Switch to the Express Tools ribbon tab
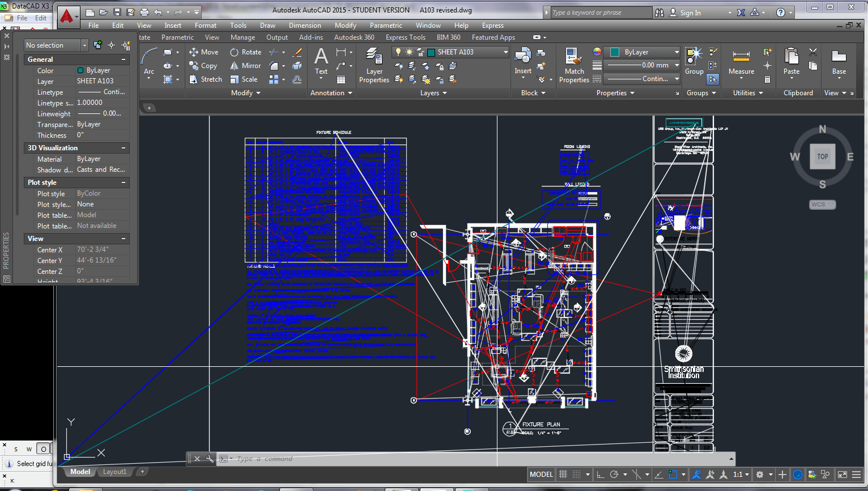 point(405,37)
